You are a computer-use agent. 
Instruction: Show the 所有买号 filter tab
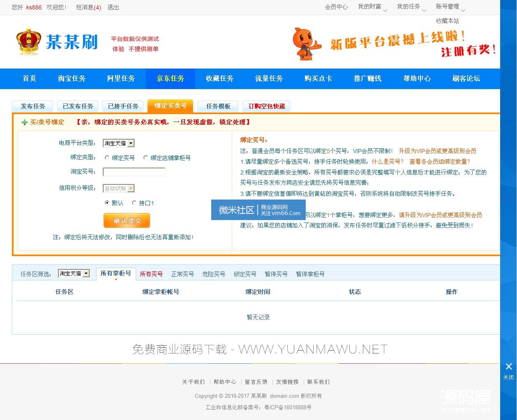151,274
